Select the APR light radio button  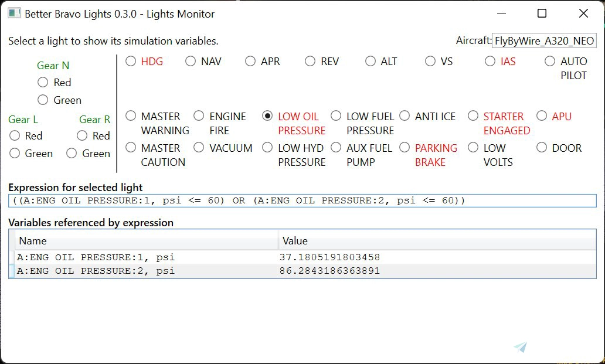[x=250, y=62]
